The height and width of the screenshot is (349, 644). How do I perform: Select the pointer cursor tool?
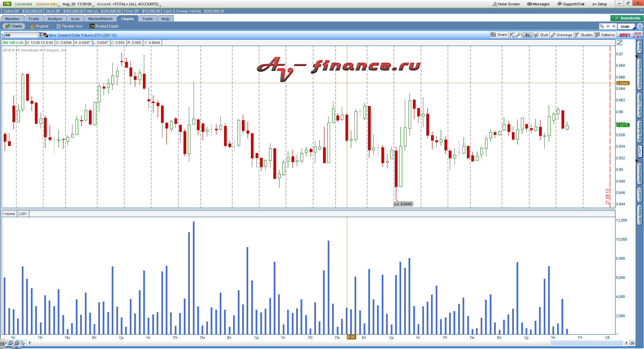(x=23, y=343)
